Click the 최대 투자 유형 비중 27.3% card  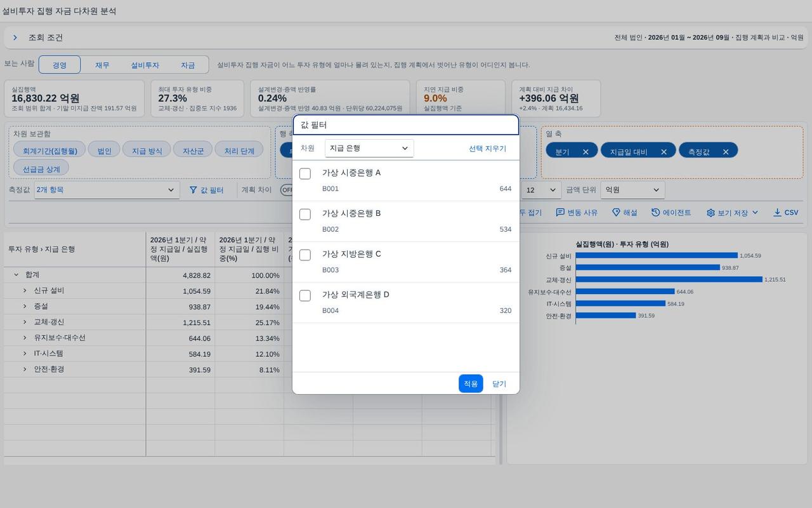pos(197,98)
